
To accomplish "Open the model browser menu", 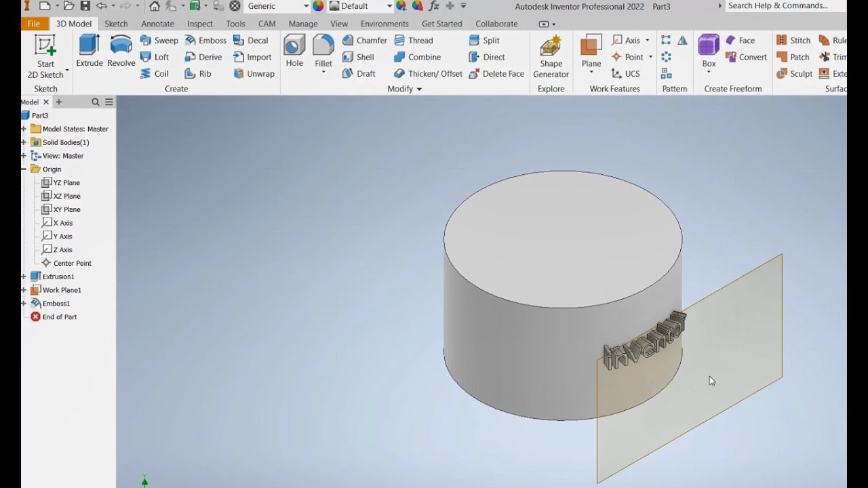I will [x=108, y=102].
